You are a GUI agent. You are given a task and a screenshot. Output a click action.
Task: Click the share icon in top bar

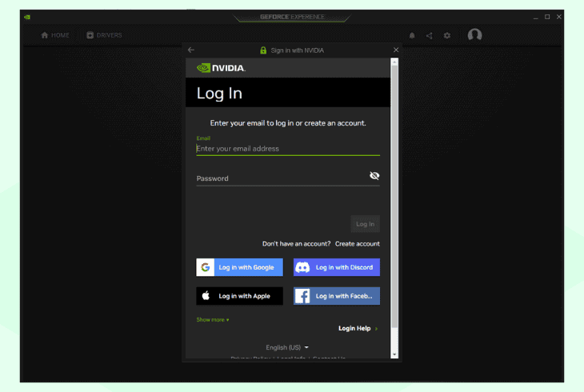point(430,35)
